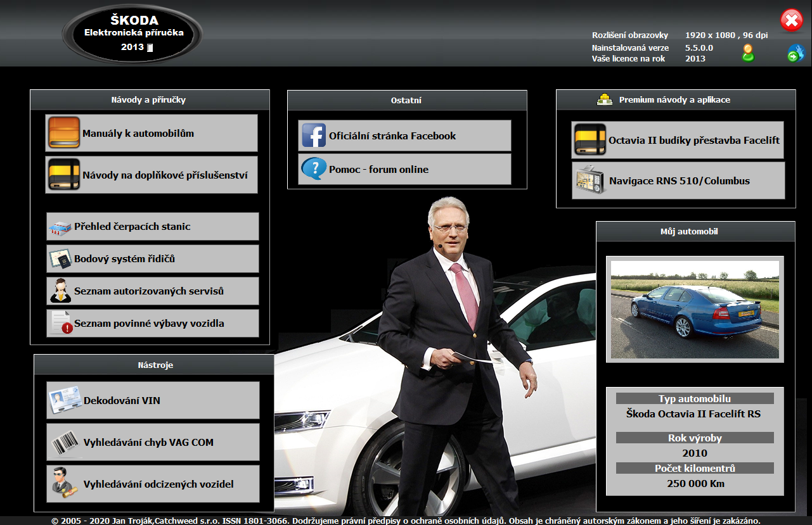Click the blue globe update icon
This screenshot has width=812, height=525.
pos(796,53)
